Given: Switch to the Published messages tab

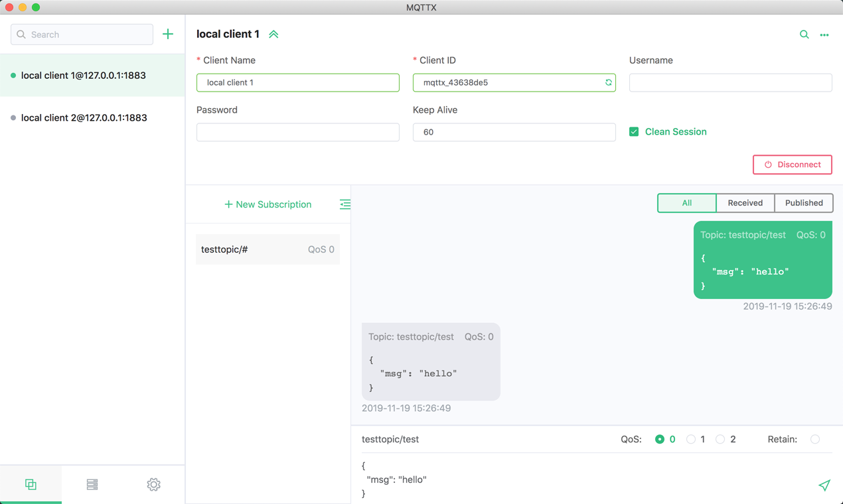Looking at the screenshot, I should point(803,203).
